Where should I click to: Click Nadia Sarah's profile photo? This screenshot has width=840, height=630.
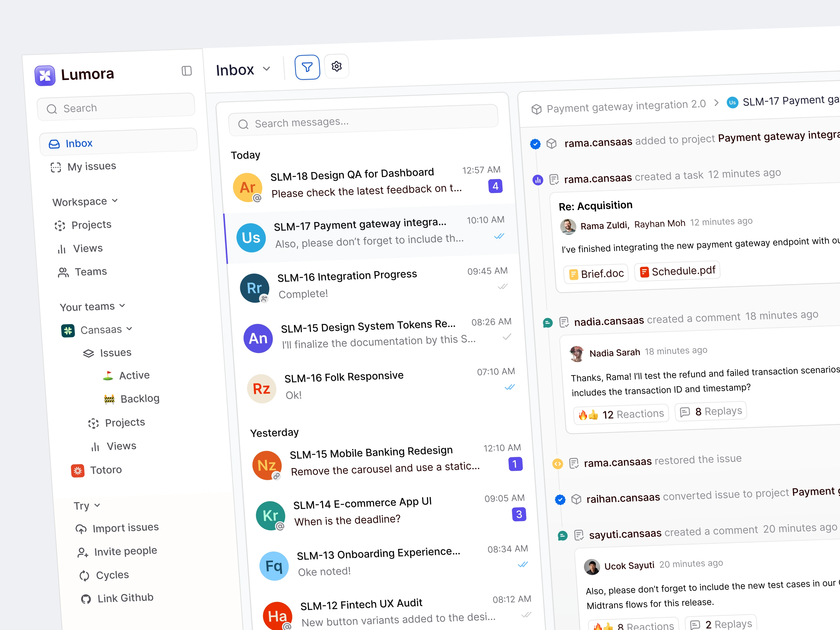pos(577,354)
